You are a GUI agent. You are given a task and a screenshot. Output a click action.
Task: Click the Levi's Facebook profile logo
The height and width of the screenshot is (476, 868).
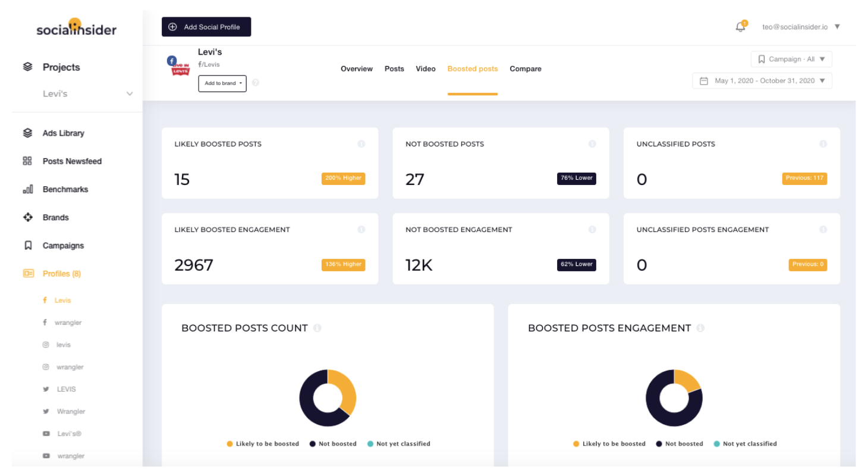coord(179,67)
